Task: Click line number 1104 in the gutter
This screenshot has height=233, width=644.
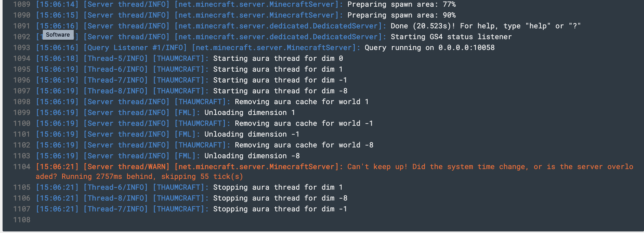Action: [x=22, y=167]
